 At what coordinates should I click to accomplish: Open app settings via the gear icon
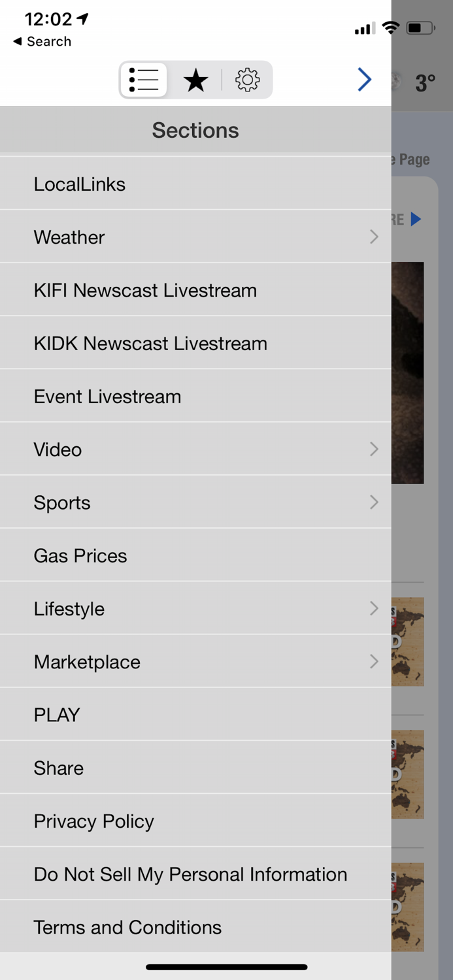248,80
